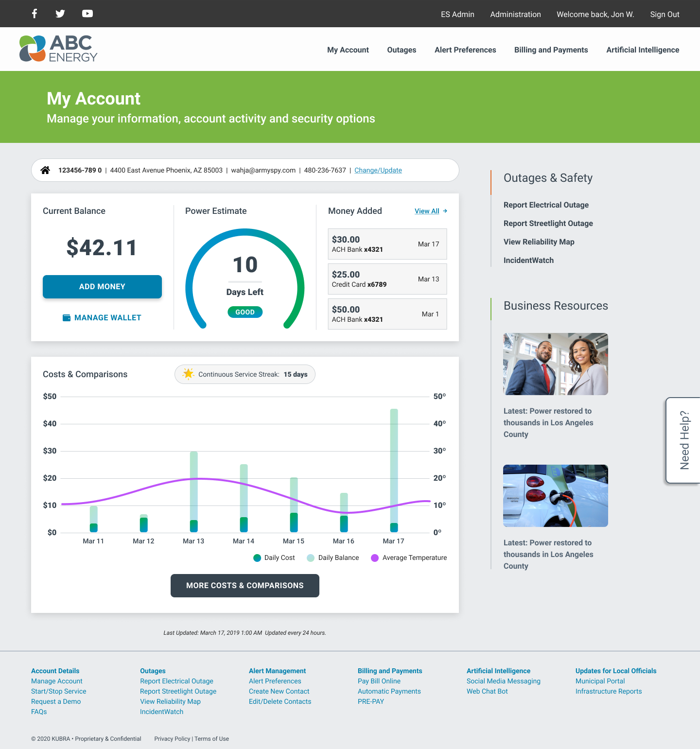The image size is (700, 749).
Task: Click Terms of Use in footer
Action: pyautogui.click(x=212, y=739)
